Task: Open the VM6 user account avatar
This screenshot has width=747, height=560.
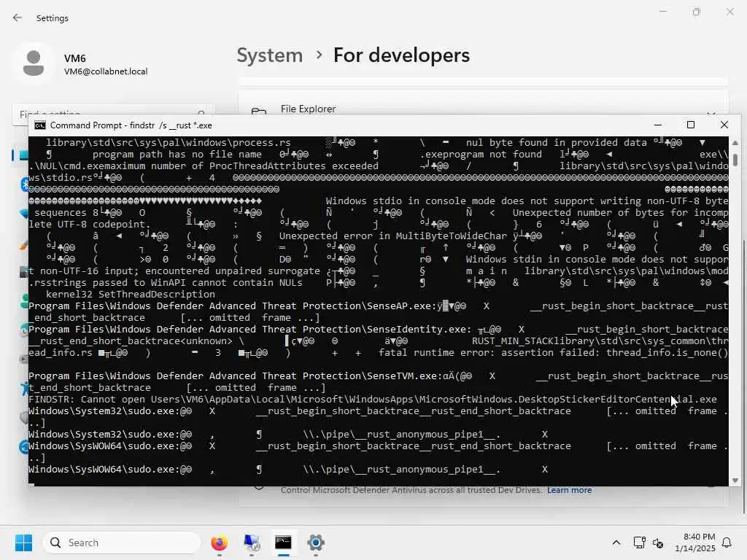Action: point(34,63)
